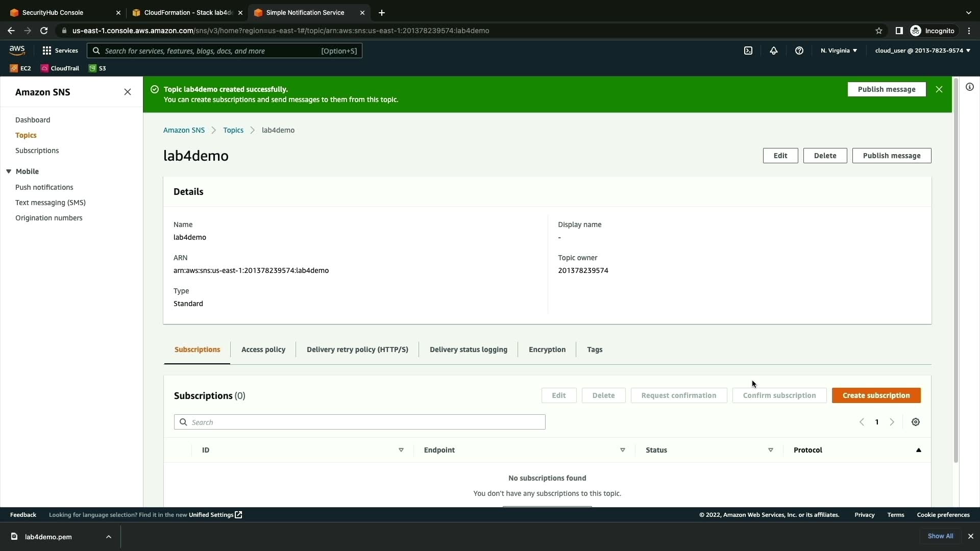The height and width of the screenshot is (551, 980).
Task: Collapse the Mobile navigation section
Action: tap(9, 171)
